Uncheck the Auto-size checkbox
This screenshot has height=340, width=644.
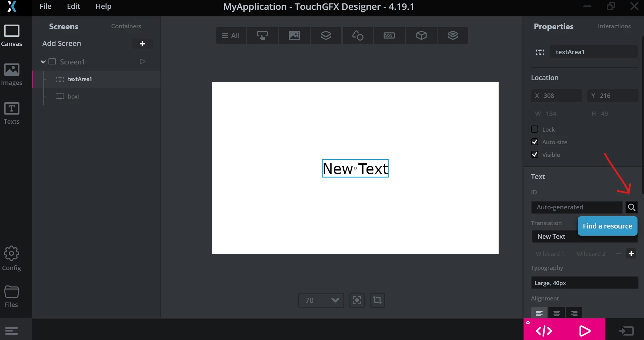tap(535, 142)
